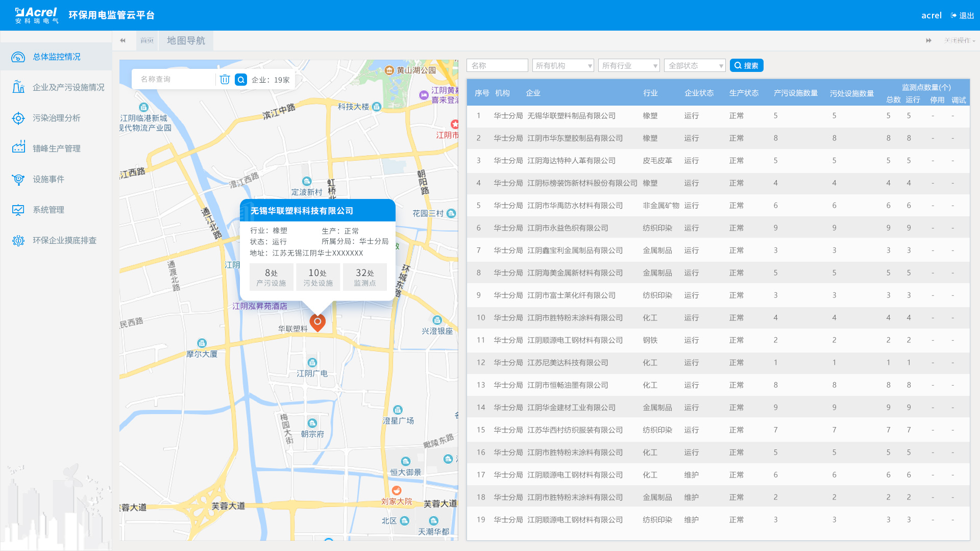Screen dimensions: 980x551
Task: Click the blue magnifier icon on map
Action: tap(241, 80)
